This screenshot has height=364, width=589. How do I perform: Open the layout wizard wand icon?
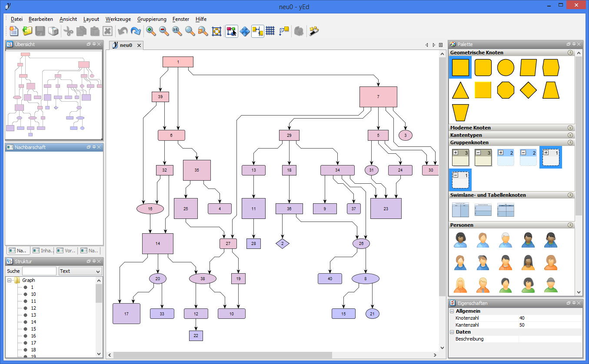(314, 31)
